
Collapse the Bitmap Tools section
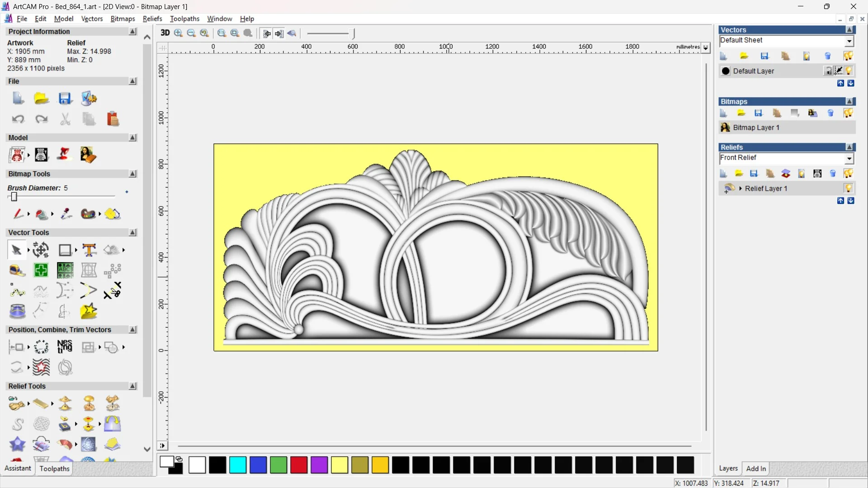click(x=132, y=174)
